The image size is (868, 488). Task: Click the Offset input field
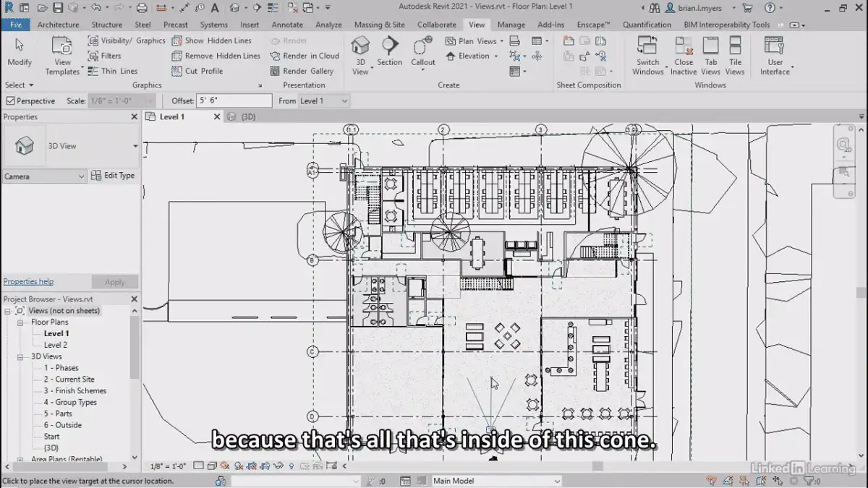pyautogui.click(x=234, y=101)
